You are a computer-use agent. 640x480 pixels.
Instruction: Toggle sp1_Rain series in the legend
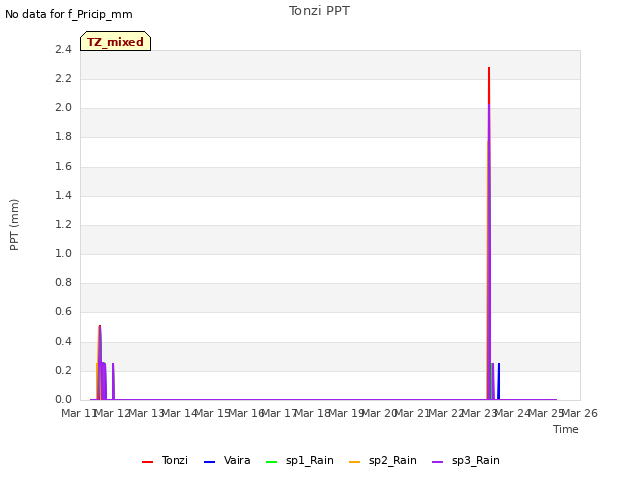tap(300, 460)
